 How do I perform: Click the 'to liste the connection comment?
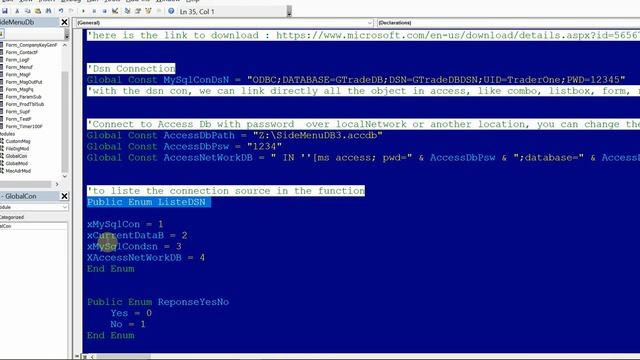pos(226,191)
